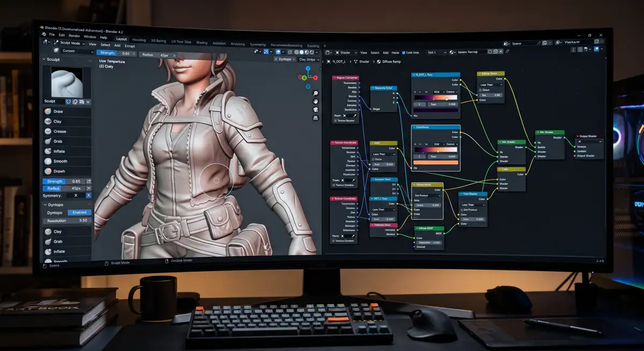The height and width of the screenshot is (351, 644).
Task: Click the blue Z axis gizmo circle
Action: tap(308, 69)
